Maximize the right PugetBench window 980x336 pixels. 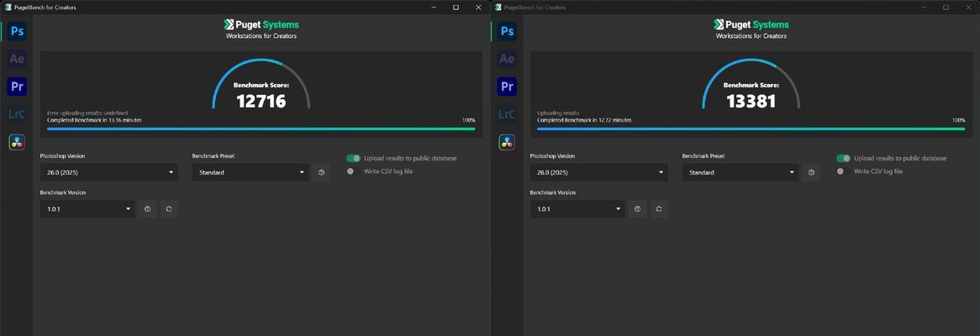[x=946, y=7]
